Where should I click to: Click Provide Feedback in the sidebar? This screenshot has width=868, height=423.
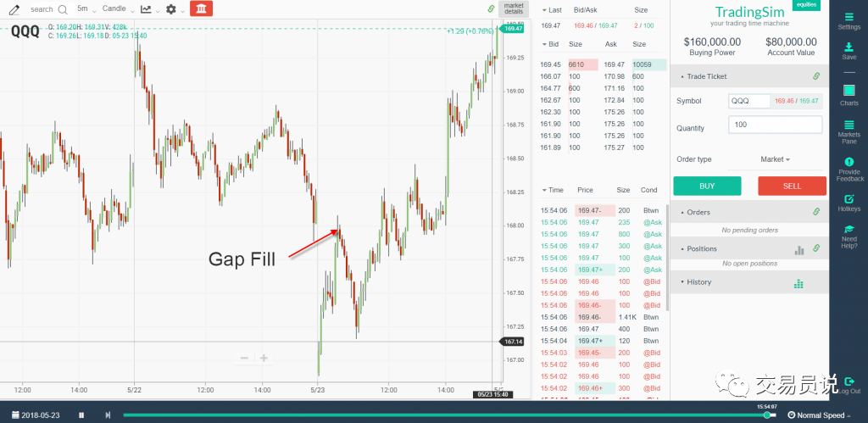click(x=849, y=169)
